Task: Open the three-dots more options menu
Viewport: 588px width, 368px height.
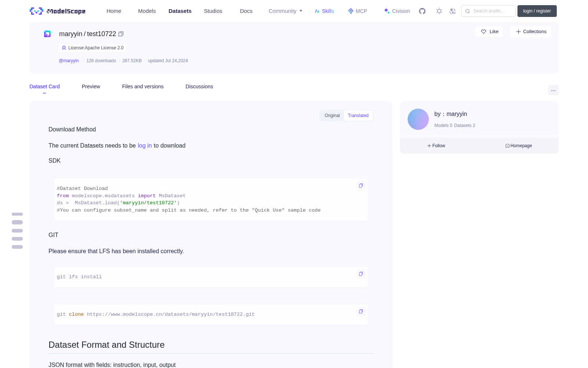Action: [x=553, y=90]
